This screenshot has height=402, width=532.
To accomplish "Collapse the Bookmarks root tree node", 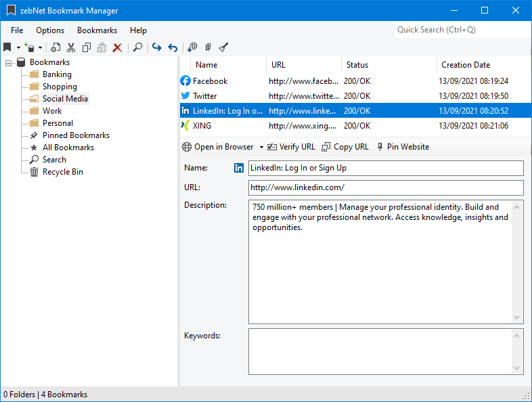I will click(9, 62).
